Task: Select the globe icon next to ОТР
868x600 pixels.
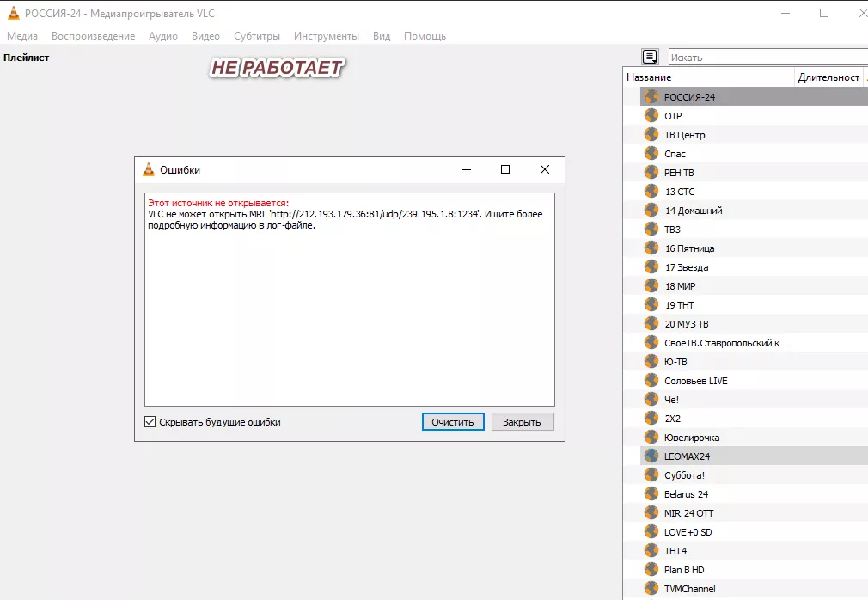Action: 651,115
